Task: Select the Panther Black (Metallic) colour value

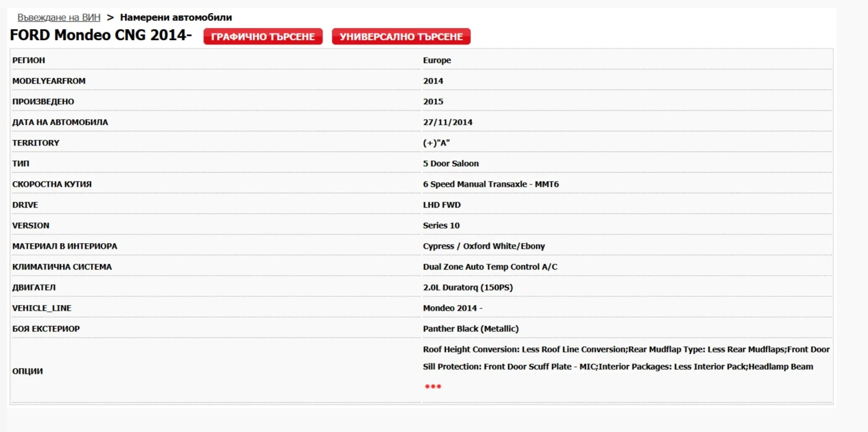Action: tap(471, 328)
